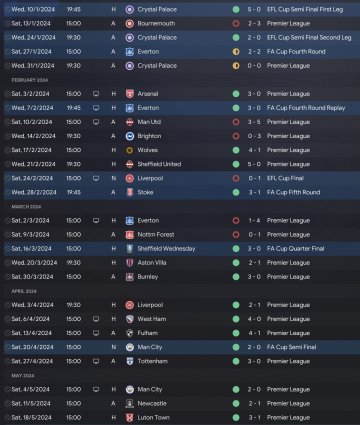Click the TV broadcast icon for Arsenal match
Image resolution: width=360 pixels, height=425 pixels.
click(96, 94)
